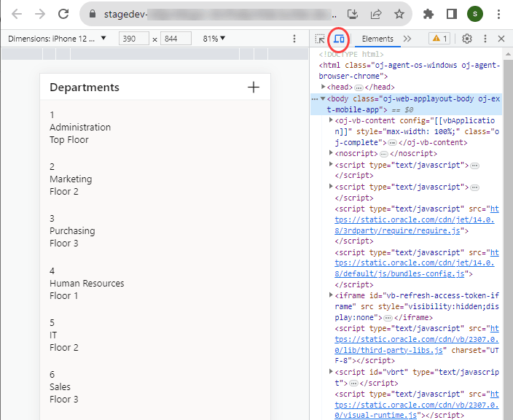Select the Human Resources department item
513x420 pixels.
coord(155,283)
